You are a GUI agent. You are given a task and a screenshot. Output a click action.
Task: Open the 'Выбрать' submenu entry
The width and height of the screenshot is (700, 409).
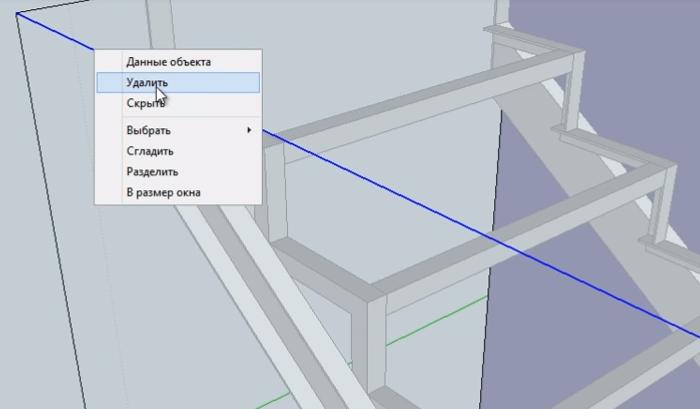pyautogui.click(x=148, y=130)
